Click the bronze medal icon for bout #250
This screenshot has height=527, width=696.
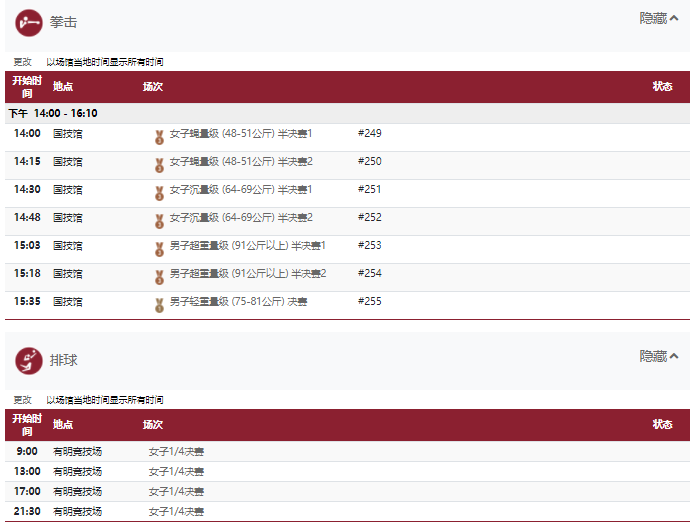coord(159,165)
